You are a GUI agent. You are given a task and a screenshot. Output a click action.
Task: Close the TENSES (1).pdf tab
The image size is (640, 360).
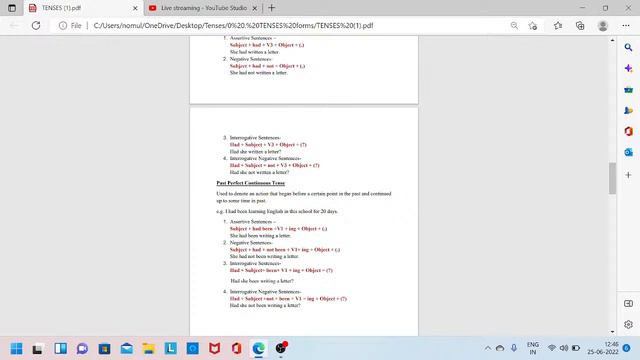pyautogui.click(x=135, y=8)
